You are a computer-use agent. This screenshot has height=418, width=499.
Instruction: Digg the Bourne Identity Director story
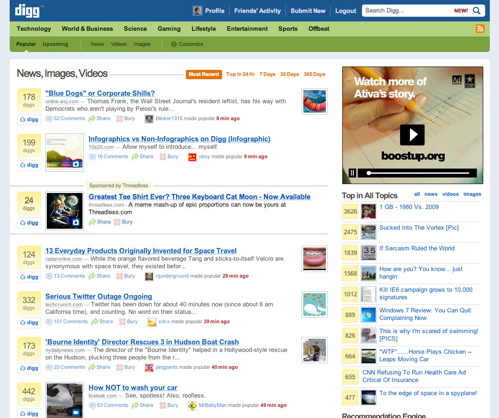(29, 368)
